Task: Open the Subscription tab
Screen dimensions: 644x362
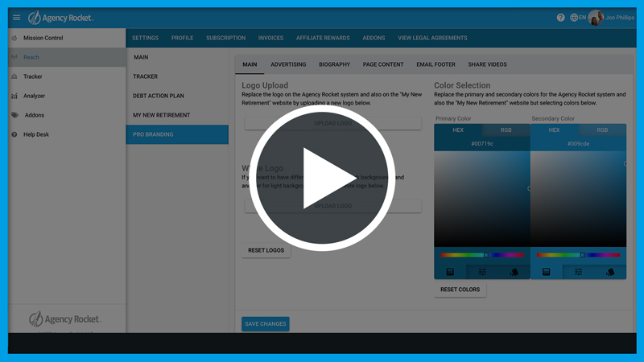Action: click(226, 38)
